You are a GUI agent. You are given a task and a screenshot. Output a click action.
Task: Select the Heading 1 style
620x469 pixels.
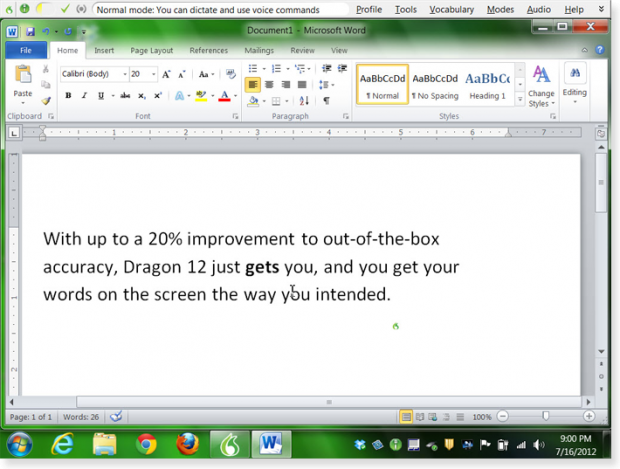[488, 85]
